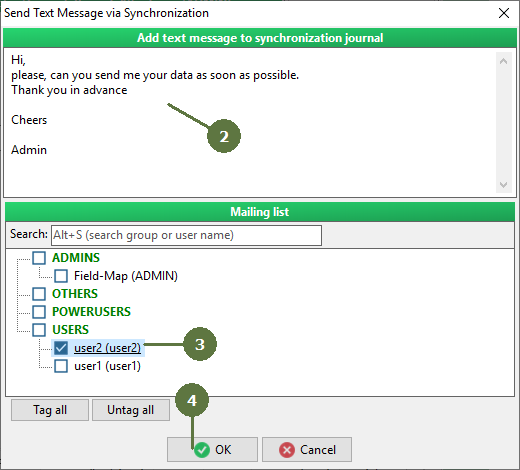Select the Field-Map (ADMIN) entry label
Image resolution: width=520 pixels, height=470 pixels.
126,276
